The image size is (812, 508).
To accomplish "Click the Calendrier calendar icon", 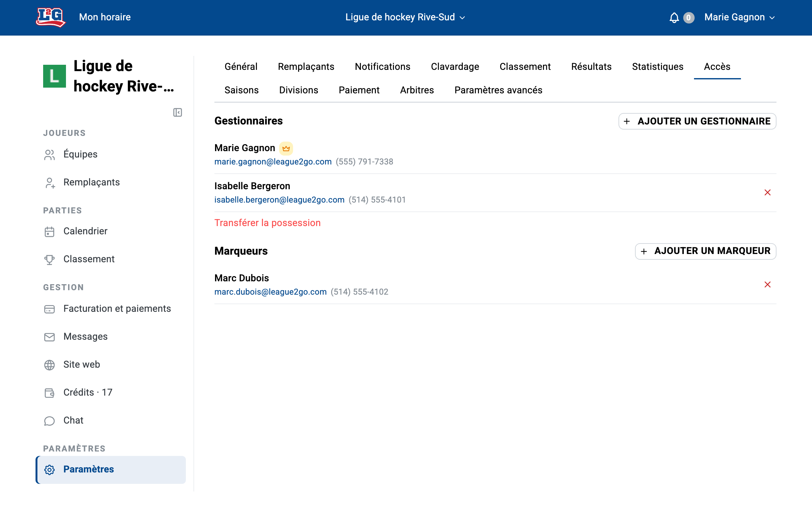I will tap(49, 231).
